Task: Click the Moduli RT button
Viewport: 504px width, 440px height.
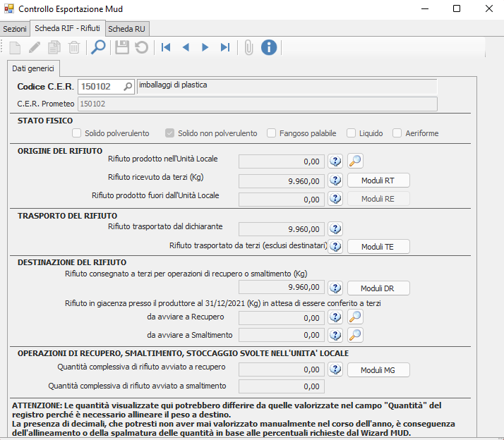Action: [378, 181]
